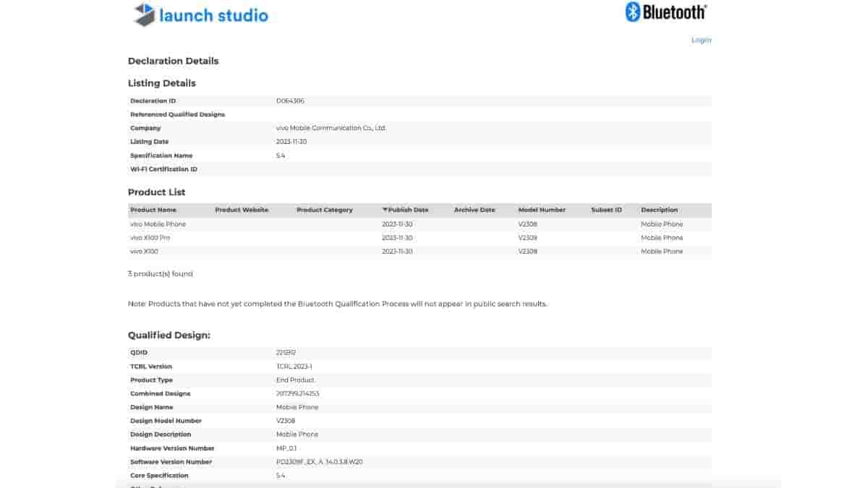This screenshot has width=868, height=488.
Task: Click the launch studio cube logo icon
Action: pyautogui.click(x=145, y=14)
